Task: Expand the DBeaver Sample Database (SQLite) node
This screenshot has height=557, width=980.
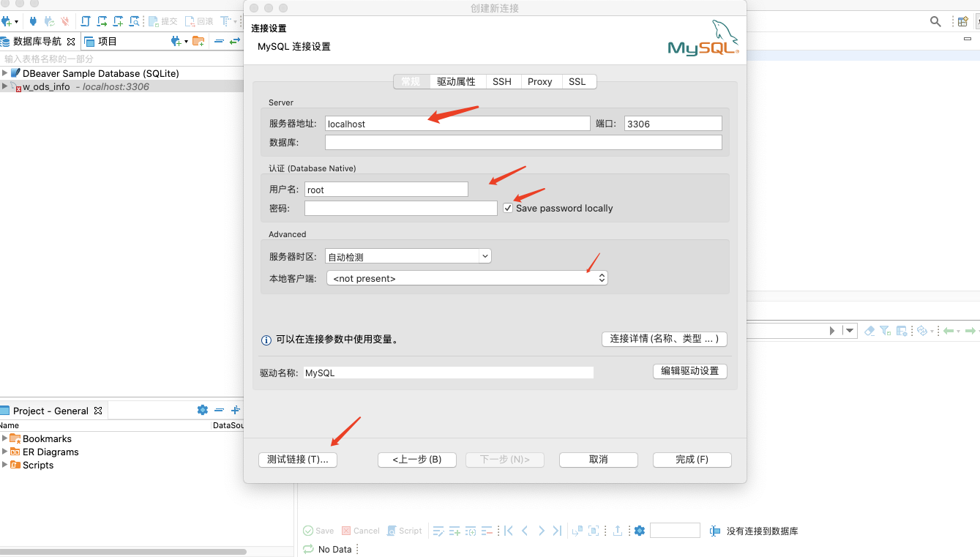Action: [6, 73]
